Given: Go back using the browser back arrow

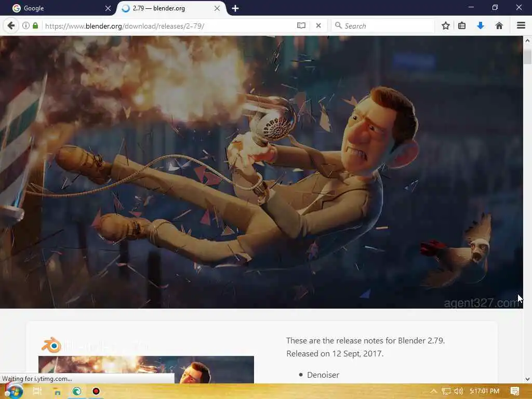Looking at the screenshot, I should point(11,26).
